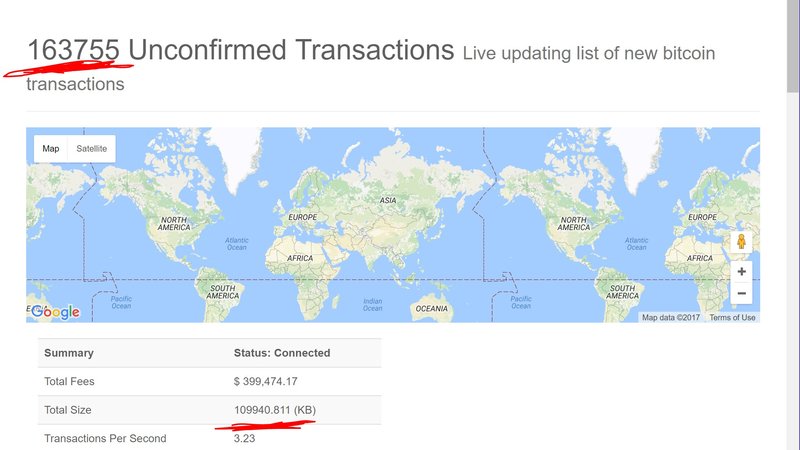Click the Unconfirmed Transactions heading text
Image resolution: width=800 pixels, height=450 pixels.
[291, 50]
